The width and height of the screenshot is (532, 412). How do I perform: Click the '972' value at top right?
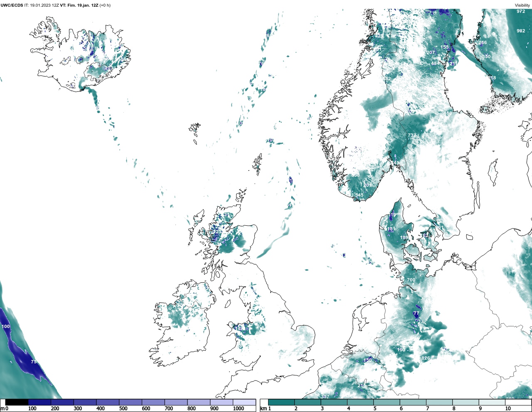(521, 11)
